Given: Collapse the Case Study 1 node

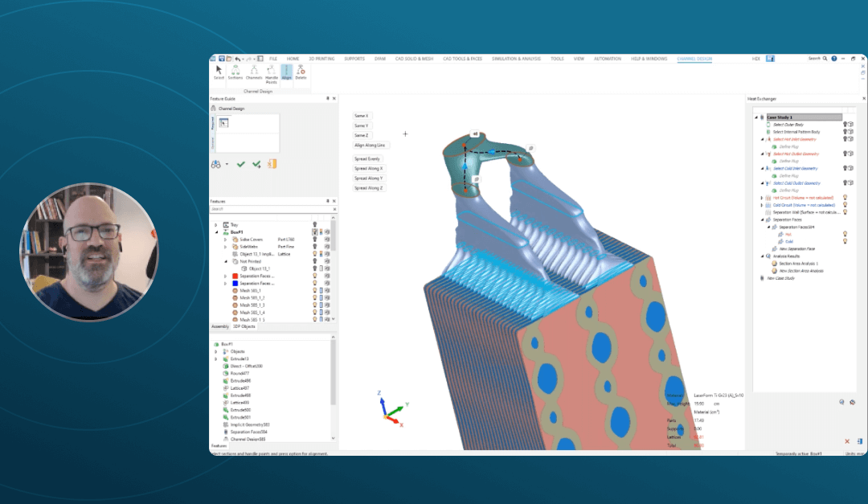Looking at the screenshot, I should [755, 117].
